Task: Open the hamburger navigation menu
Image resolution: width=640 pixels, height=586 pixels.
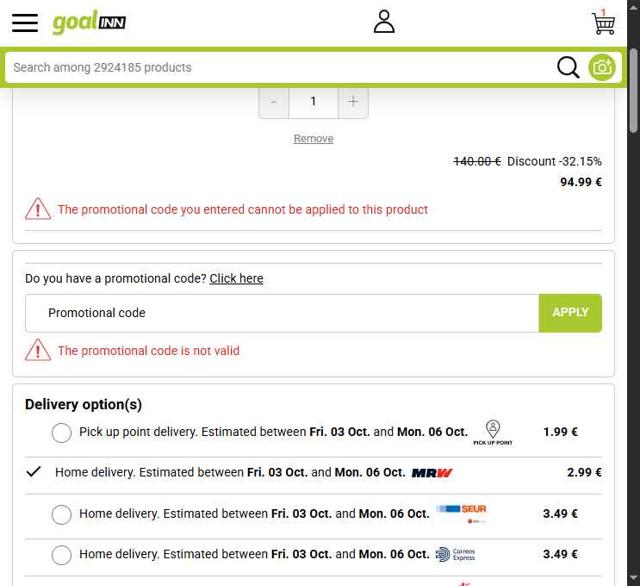Action: (24, 22)
